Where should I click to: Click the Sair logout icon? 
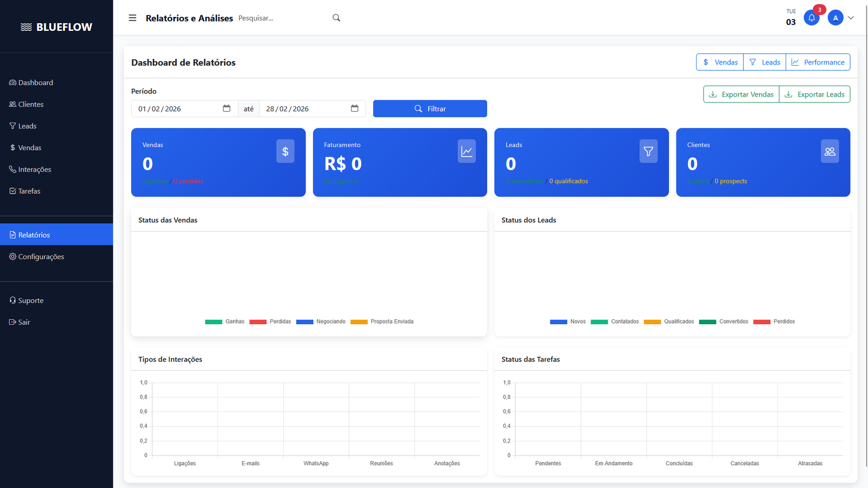pyautogui.click(x=12, y=322)
